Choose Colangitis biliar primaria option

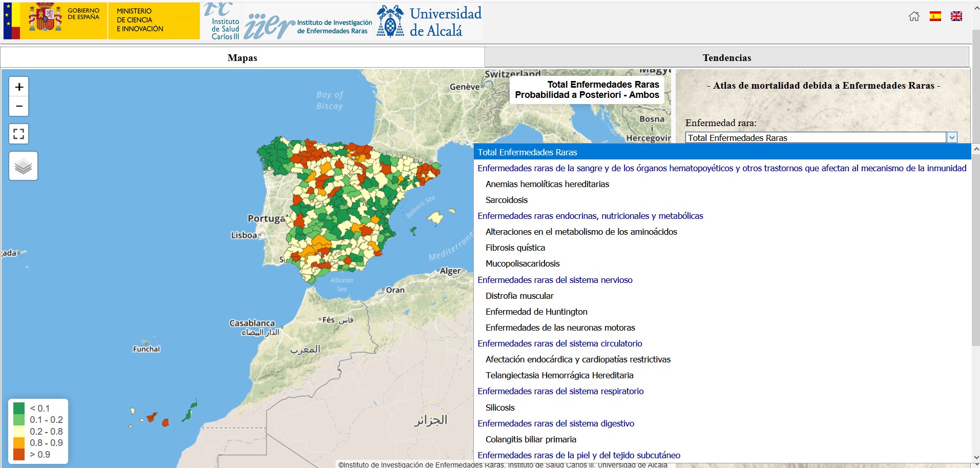tap(722, 439)
